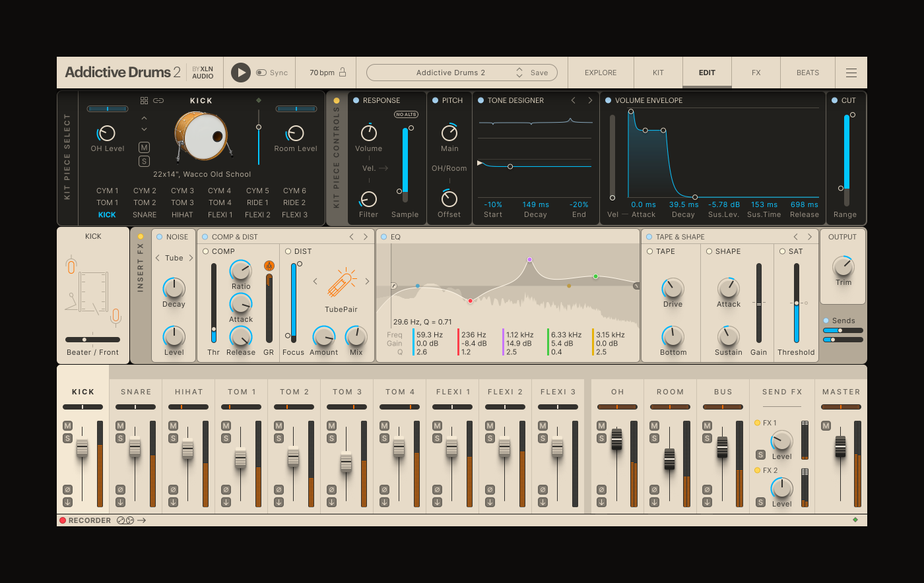Enable the NOISE insert effect

tap(159, 237)
